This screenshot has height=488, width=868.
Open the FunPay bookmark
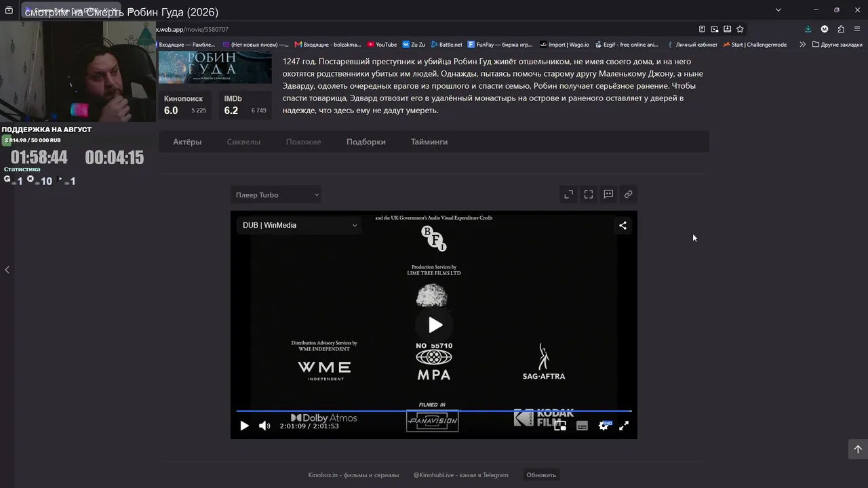click(x=500, y=45)
